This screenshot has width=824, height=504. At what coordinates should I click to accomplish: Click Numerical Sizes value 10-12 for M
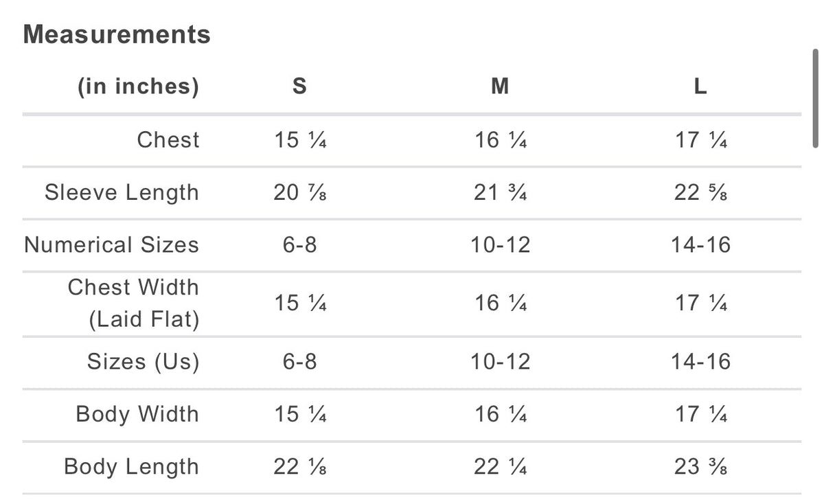click(501, 245)
